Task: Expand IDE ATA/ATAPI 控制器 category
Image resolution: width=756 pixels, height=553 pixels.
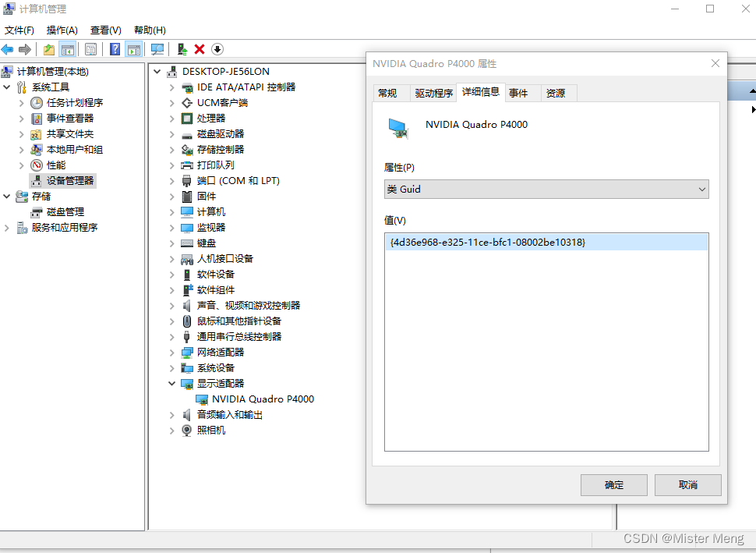Action: pos(172,87)
